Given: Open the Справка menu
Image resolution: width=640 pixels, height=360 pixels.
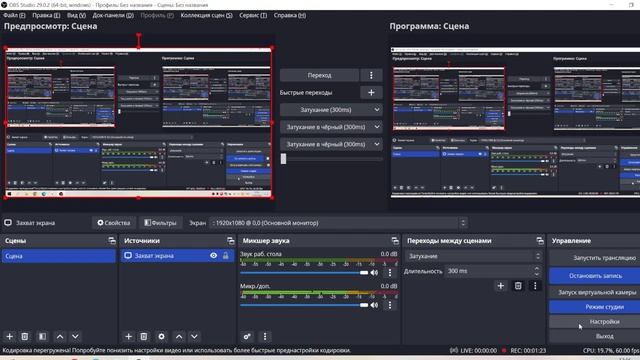Looking at the screenshot, I should point(290,16).
